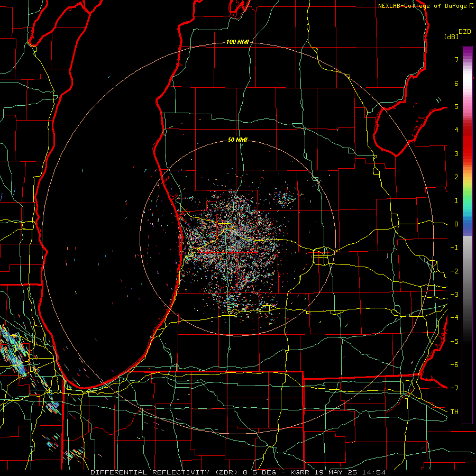Click the TH threshold label on scale

(x=454, y=412)
